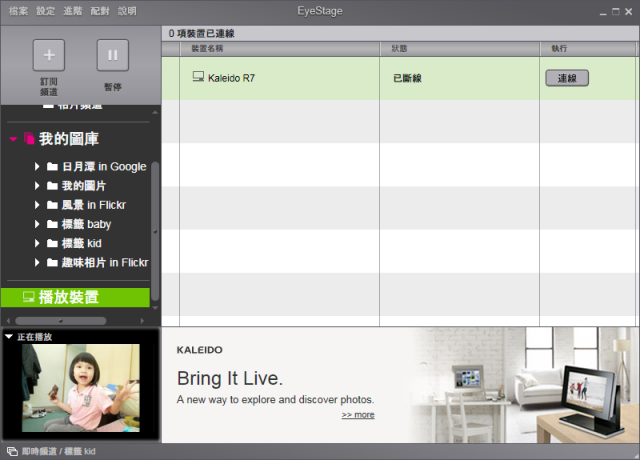Click folder icon of 日月潭 in Google

[52, 167]
